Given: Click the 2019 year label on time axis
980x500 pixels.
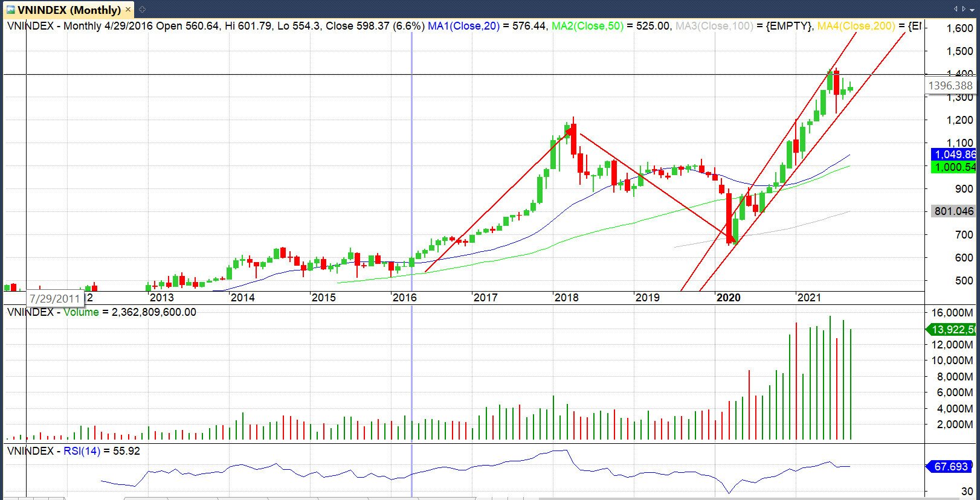Looking at the screenshot, I should pyautogui.click(x=647, y=298).
